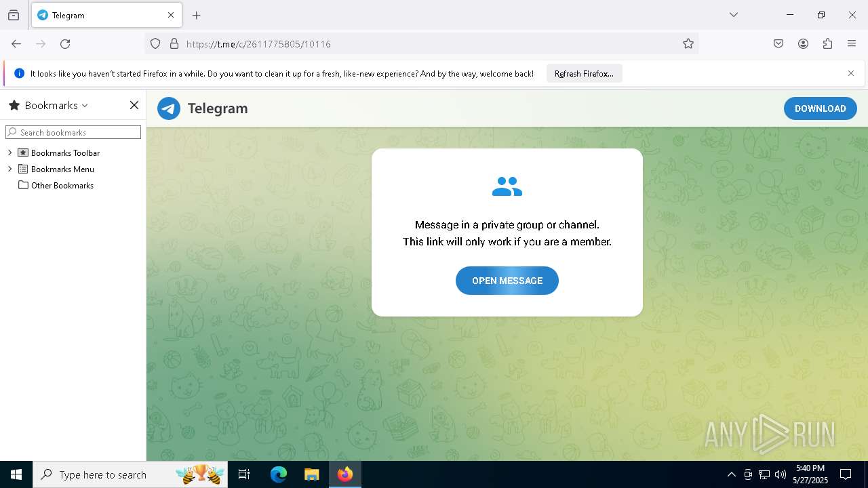This screenshot has height=488, width=868.
Task: Save page to Pocket
Action: point(778,44)
